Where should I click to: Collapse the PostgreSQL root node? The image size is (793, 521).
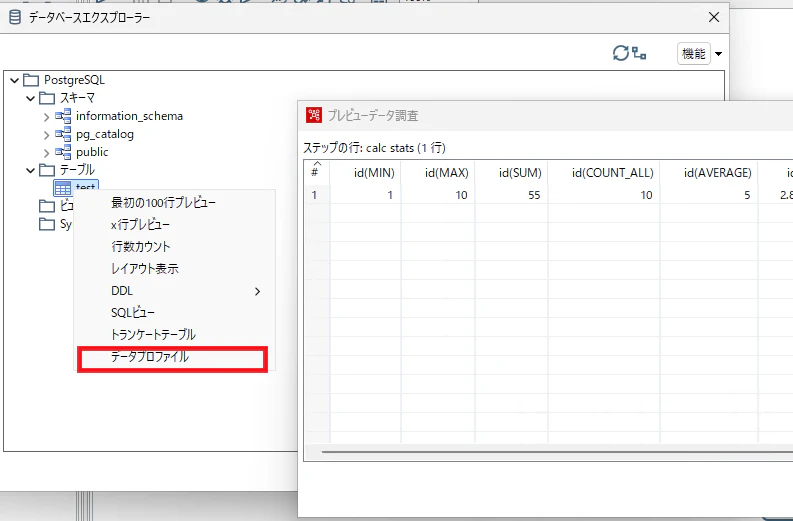click(14, 80)
